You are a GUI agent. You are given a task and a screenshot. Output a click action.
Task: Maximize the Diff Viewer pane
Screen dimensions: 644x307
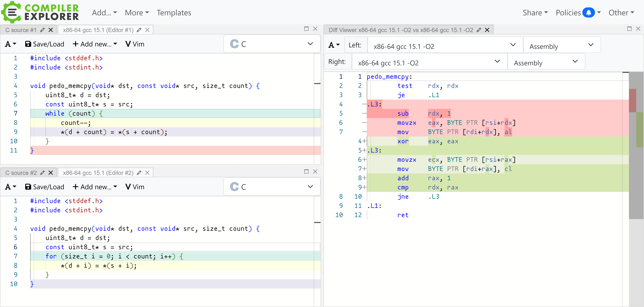[630, 29]
